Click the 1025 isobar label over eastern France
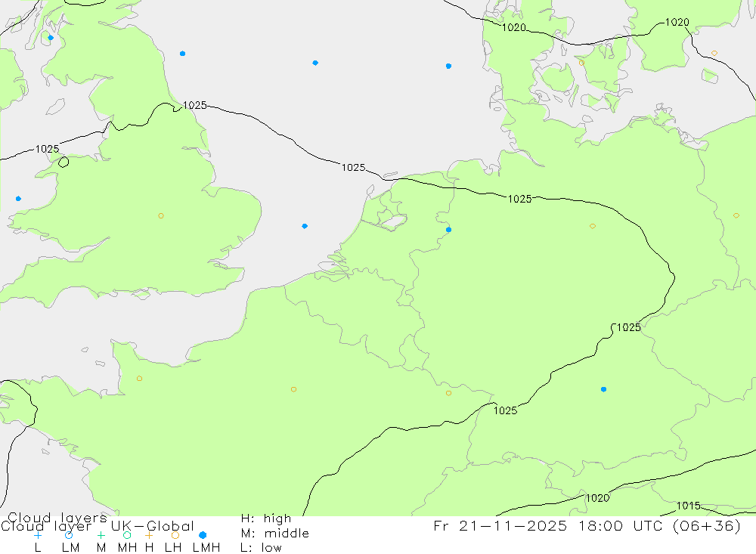 click(505, 410)
